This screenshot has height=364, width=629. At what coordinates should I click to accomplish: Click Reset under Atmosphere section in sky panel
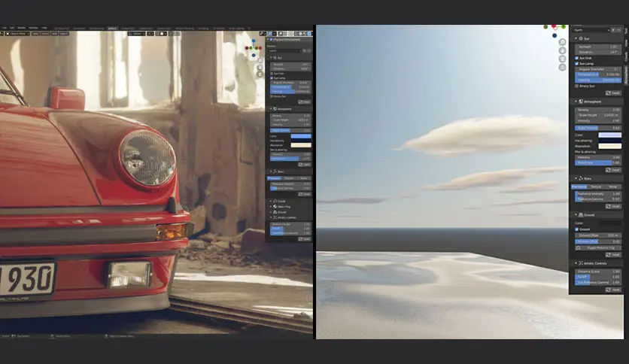[x=613, y=170]
